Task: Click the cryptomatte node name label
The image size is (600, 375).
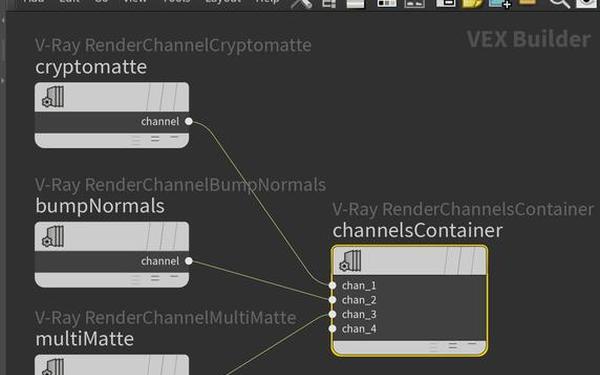Action: click(91, 67)
